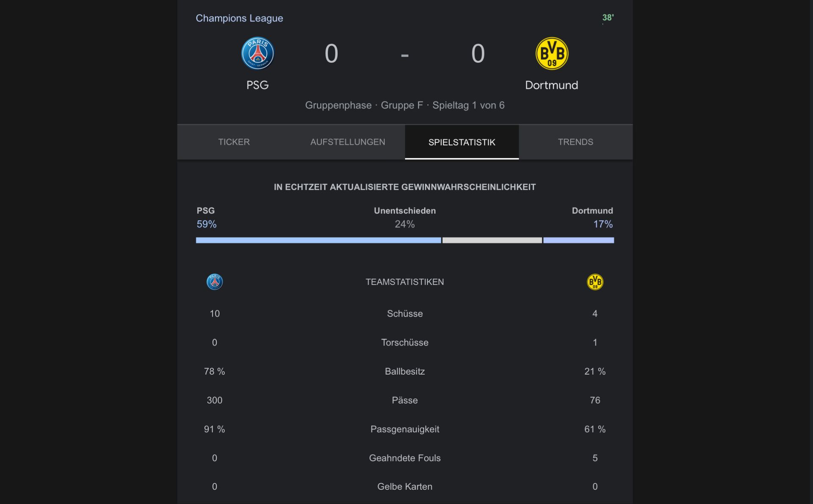Open the Trends tab
Viewport: 813px width, 504px height.
[575, 142]
